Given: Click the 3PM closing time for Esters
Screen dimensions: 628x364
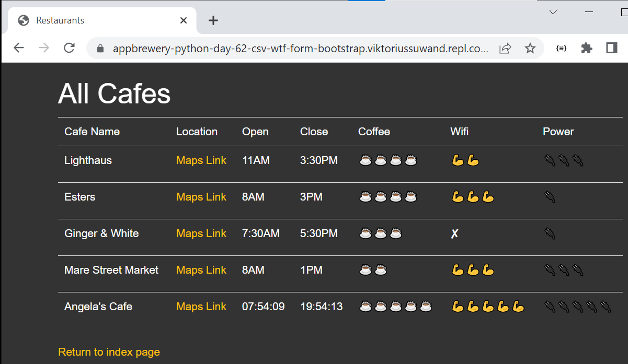Looking at the screenshot, I should 311,197.
